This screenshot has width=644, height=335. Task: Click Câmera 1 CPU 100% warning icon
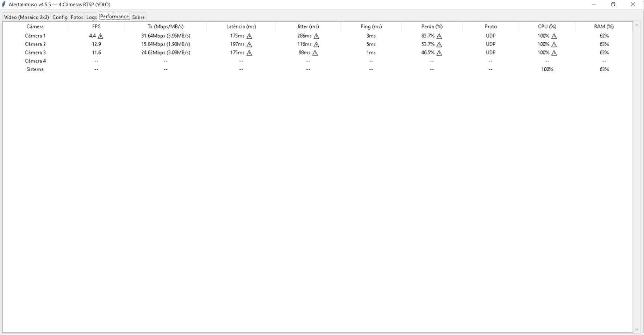tap(554, 36)
